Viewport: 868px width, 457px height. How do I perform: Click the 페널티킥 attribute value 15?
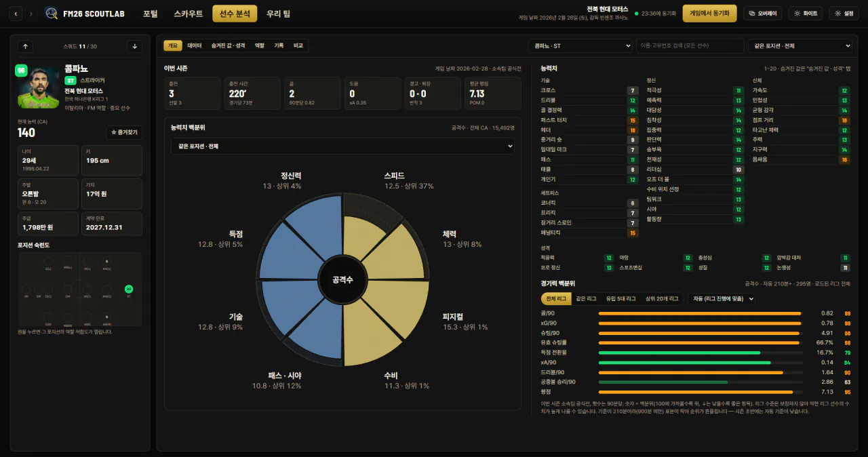(633, 233)
